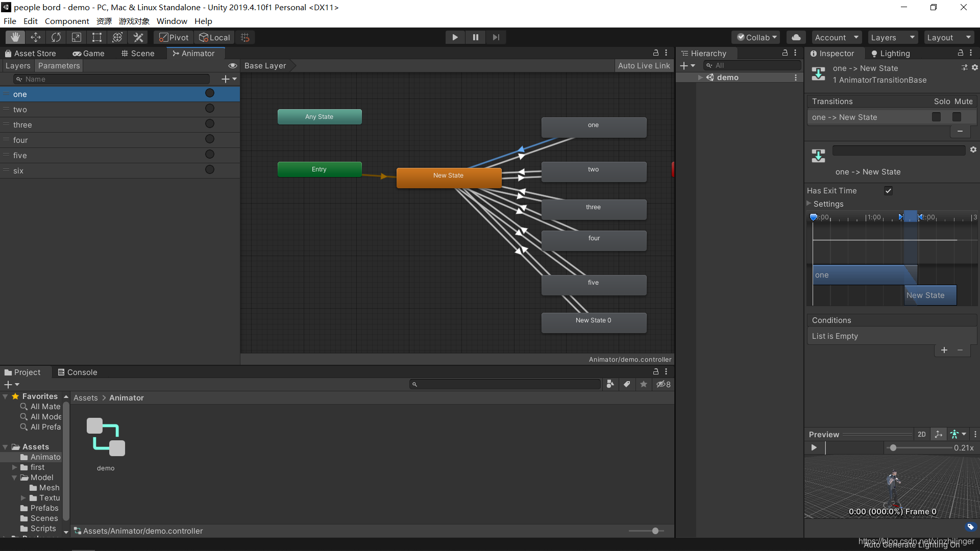Open Animator window options menu
Image resolution: width=980 pixels, height=551 pixels.
tap(666, 53)
